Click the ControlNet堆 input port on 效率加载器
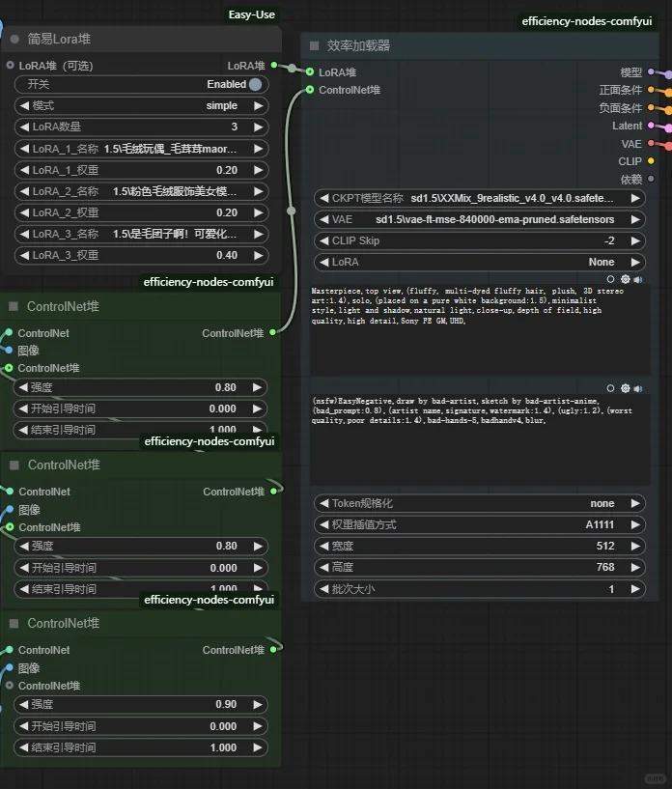The height and width of the screenshot is (789, 672). pyautogui.click(x=310, y=90)
